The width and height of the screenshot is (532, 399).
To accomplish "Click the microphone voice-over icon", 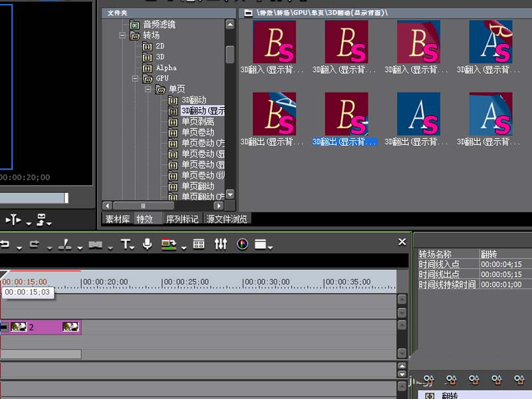I will pos(147,244).
